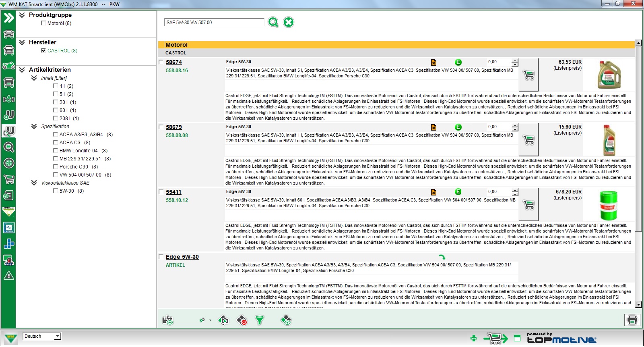Image resolution: width=644 pixels, height=347 pixels.
Task: Click the green funnel filter icon
Action: coord(260,320)
